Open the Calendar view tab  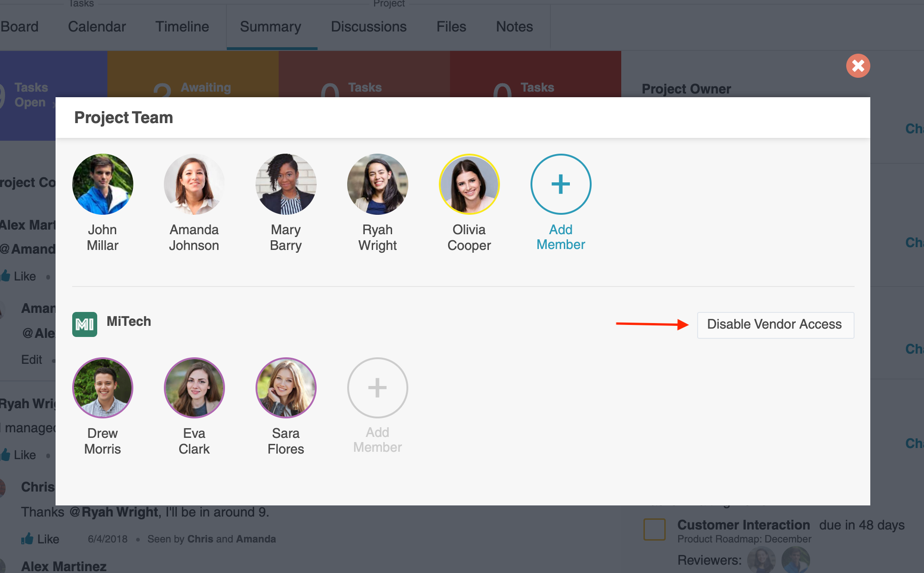click(97, 27)
